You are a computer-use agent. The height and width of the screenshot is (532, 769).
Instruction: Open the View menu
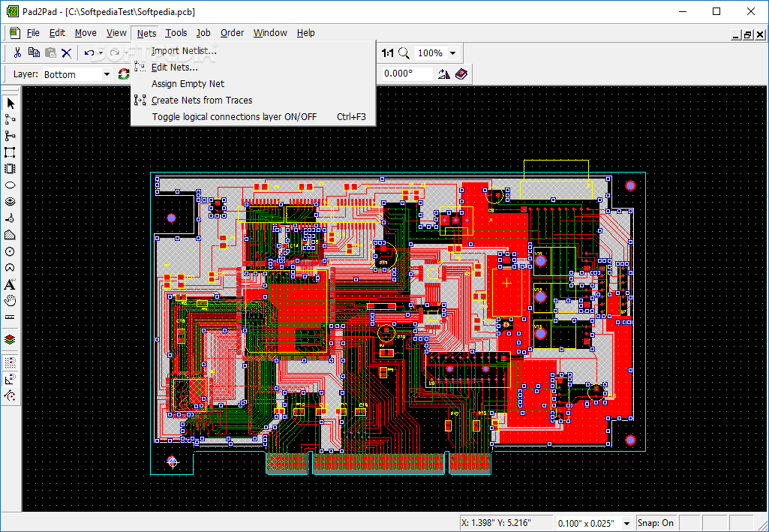[x=116, y=33]
